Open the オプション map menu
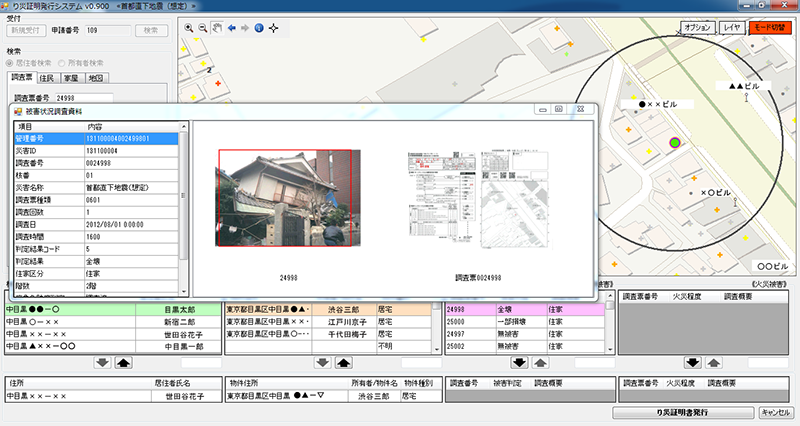The width and height of the screenshot is (800, 426). (x=695, y=27)
